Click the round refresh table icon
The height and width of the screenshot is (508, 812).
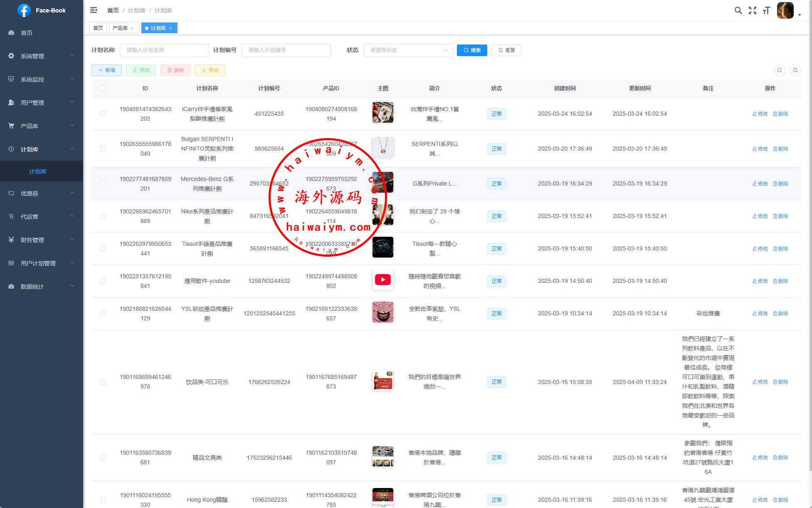pos(795,70)
